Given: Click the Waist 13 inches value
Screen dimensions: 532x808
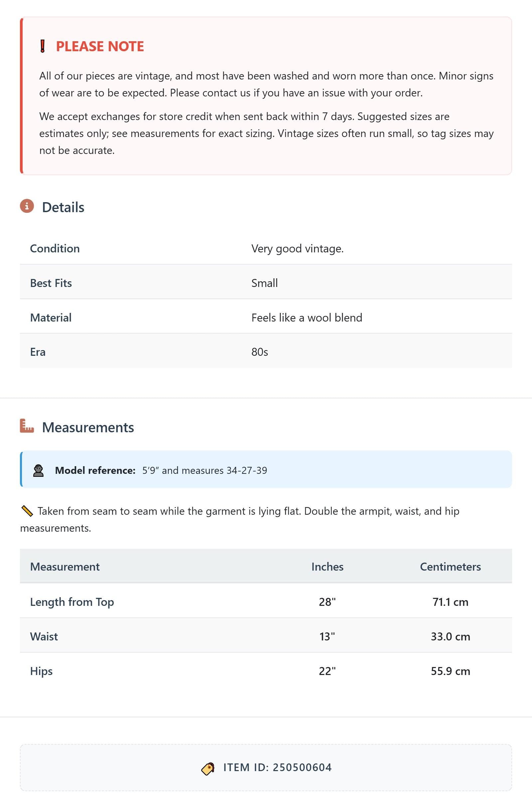Looking at the screenshot, I should (x=327, y=636).
